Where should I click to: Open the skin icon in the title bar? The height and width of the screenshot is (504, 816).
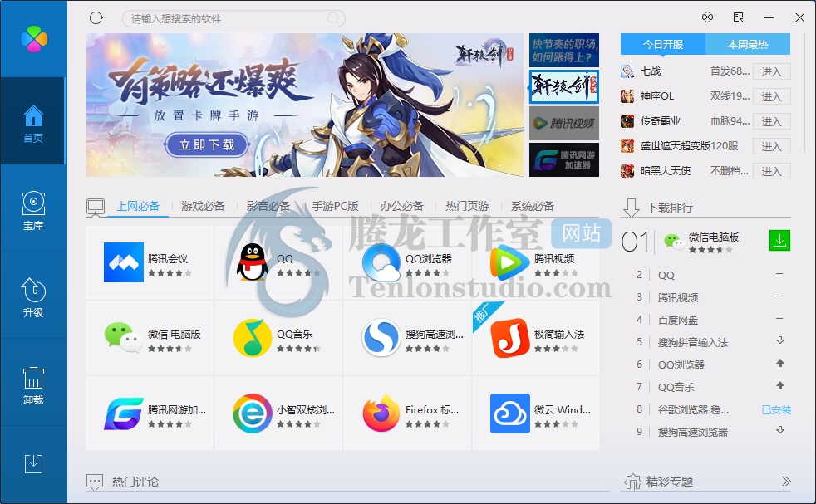[x=707, y=17]
